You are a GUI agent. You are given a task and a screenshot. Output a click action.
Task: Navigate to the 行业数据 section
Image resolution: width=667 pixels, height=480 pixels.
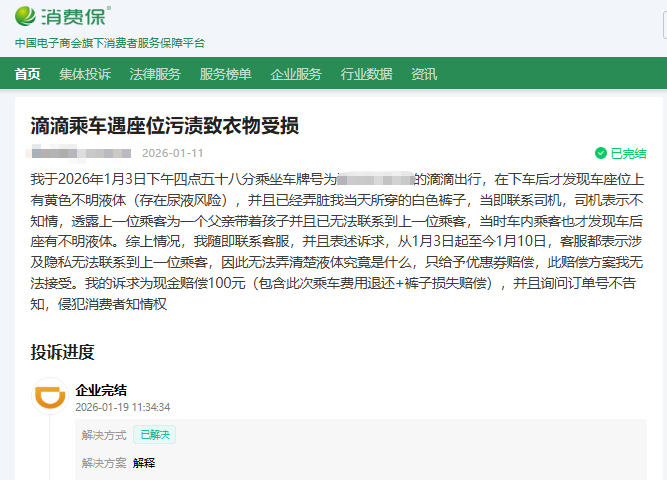[x=366, y=74]
